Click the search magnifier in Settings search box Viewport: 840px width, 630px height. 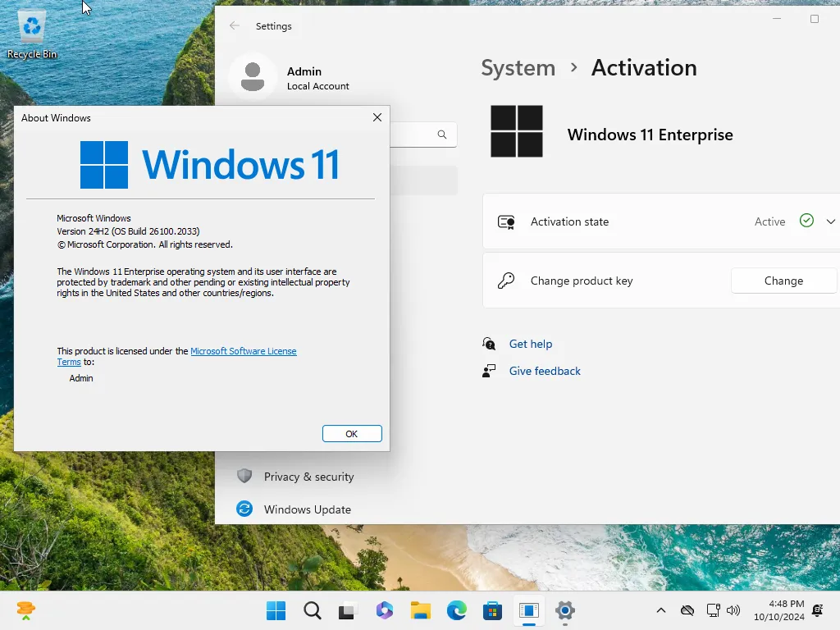pyautogui.click(x=441, y=135)
